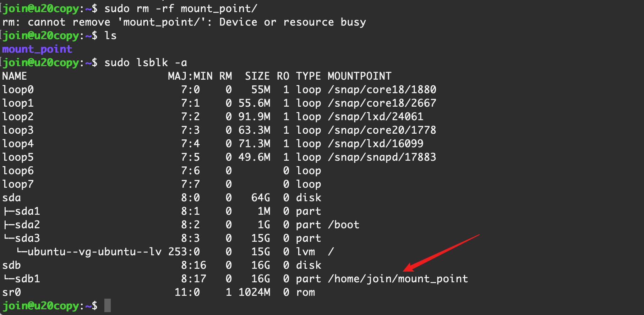
Task: Click the MOUNTPOINT column header
Action: tap(359, 76)
